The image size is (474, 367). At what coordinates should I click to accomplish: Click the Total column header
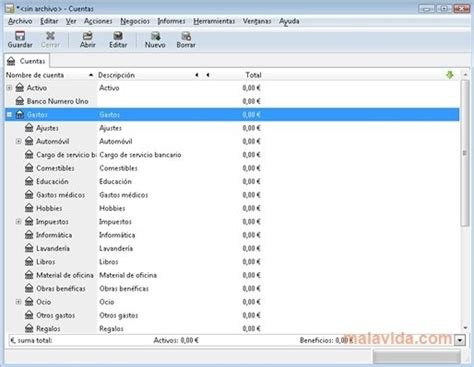coord(253,75)
